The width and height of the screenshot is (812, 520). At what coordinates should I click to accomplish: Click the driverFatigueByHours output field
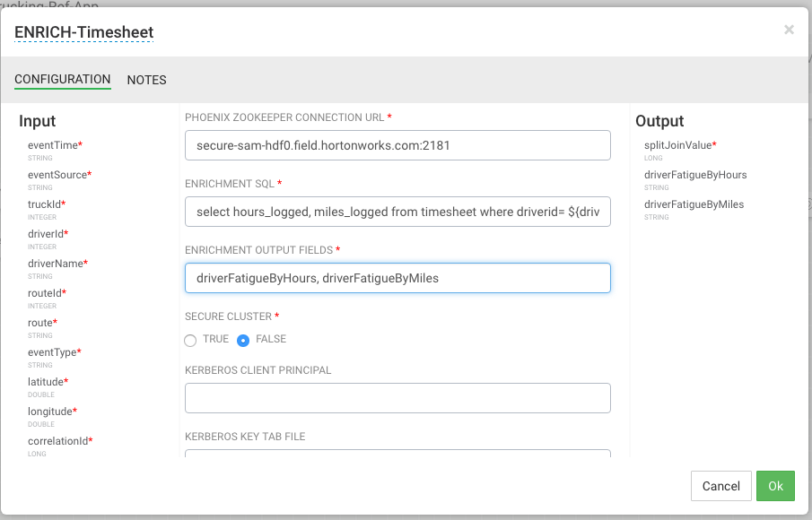tap(694, 175)
